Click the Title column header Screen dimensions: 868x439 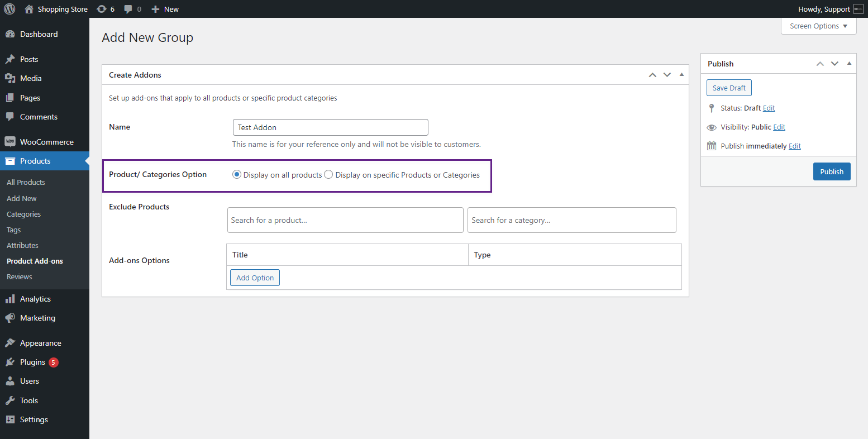click(x=347, y=255)
